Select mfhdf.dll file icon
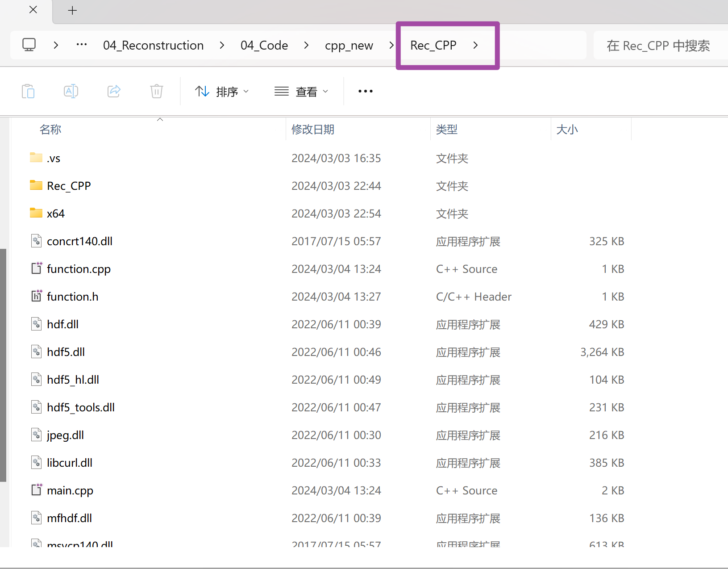The height and width of the screenshot is (569, 728). (37, 518)
